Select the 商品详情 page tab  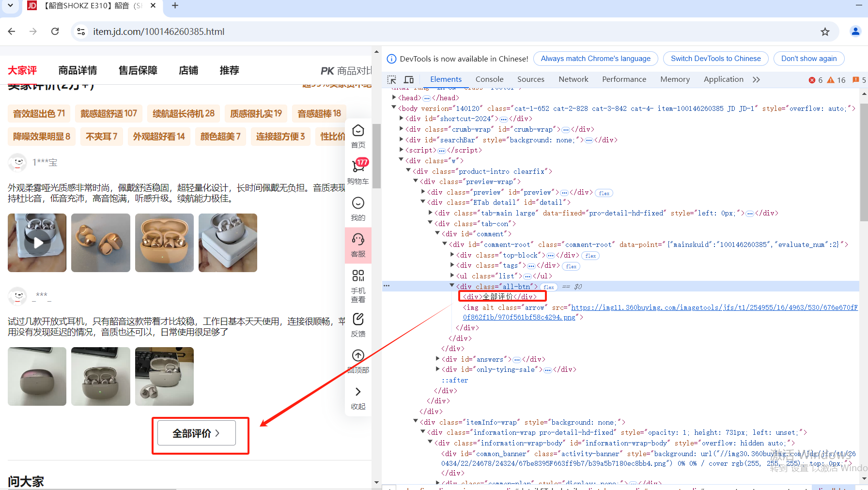[x=77, y=70]
